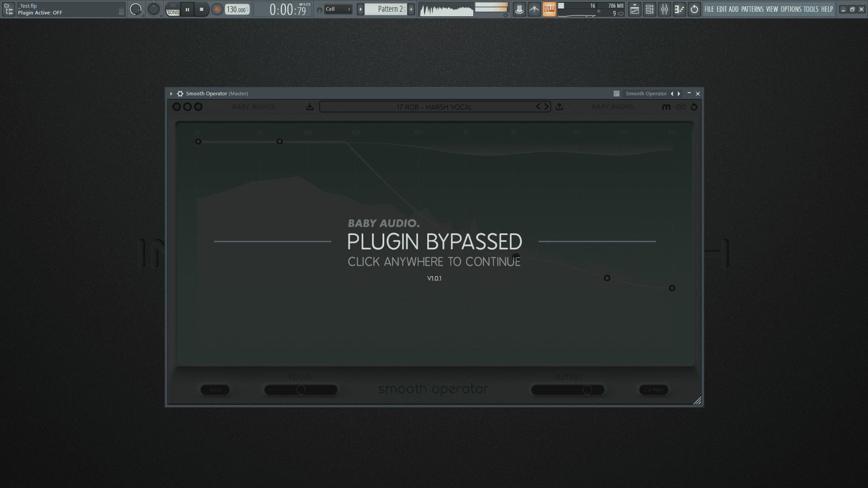This screenshot has height=488, width=868.
Task: Click the rightmost EQ curve node
Action: pyautogui.click(x=672, y=288)
